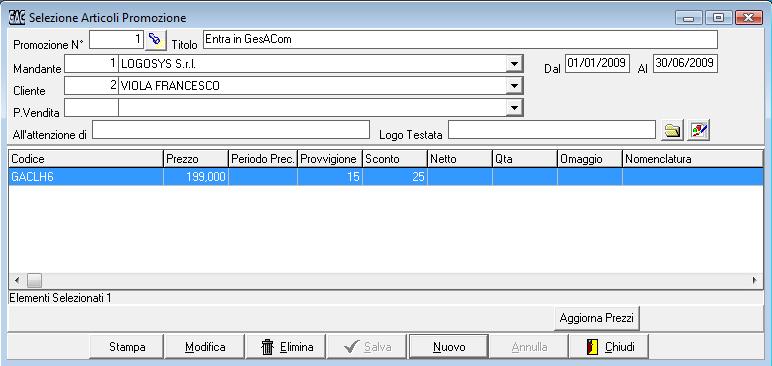This screenshot has height=366, width=772.
Task: Click the Nomenclatura column header
Action: click(693, 159)
